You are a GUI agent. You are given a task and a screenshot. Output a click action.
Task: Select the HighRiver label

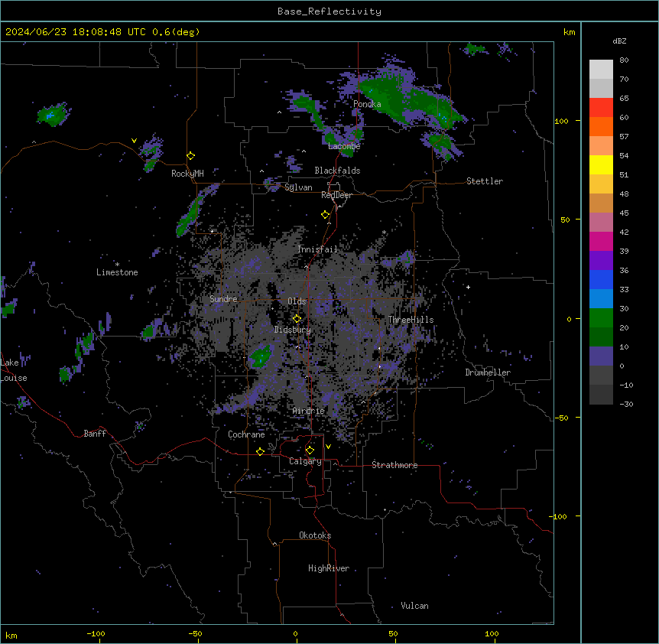coord(329,568)
